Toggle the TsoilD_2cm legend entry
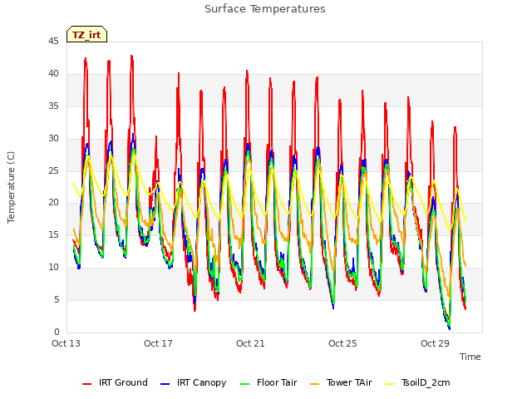Viewport: 532px width, 399px height. tap(417, 382)
